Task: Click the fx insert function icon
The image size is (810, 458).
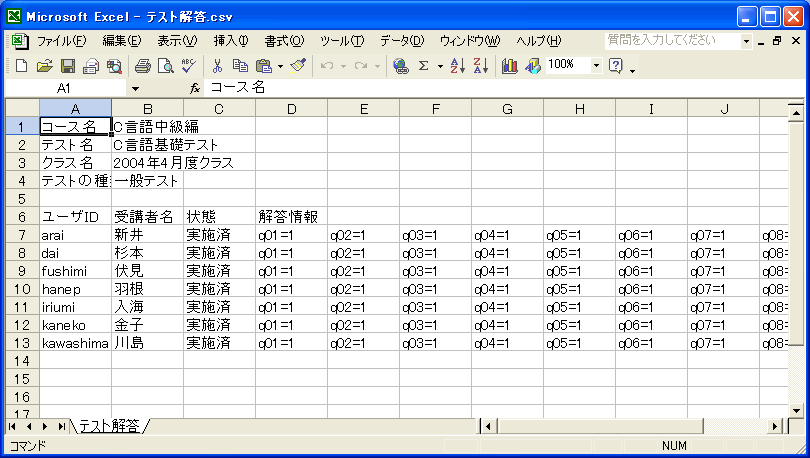Action: [x=195, y=88]
